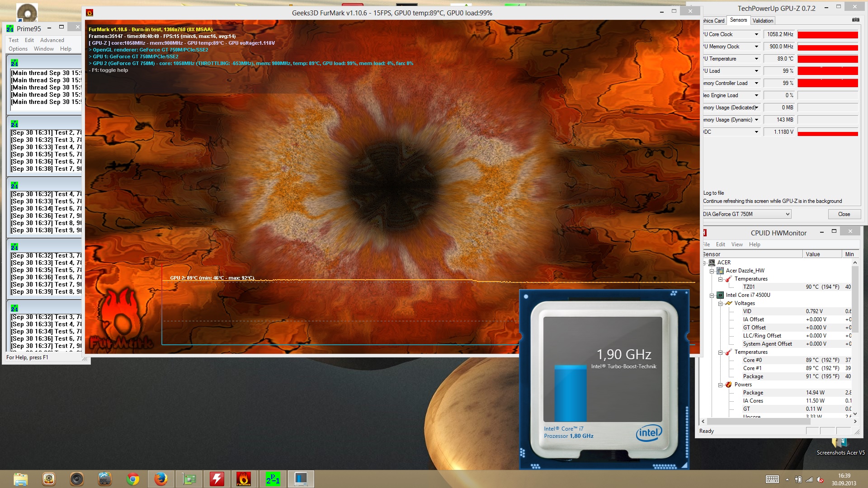Collapse the Acer Dazzle_HW node
This screenshot has height=488, width=868.
click(712, 271)
